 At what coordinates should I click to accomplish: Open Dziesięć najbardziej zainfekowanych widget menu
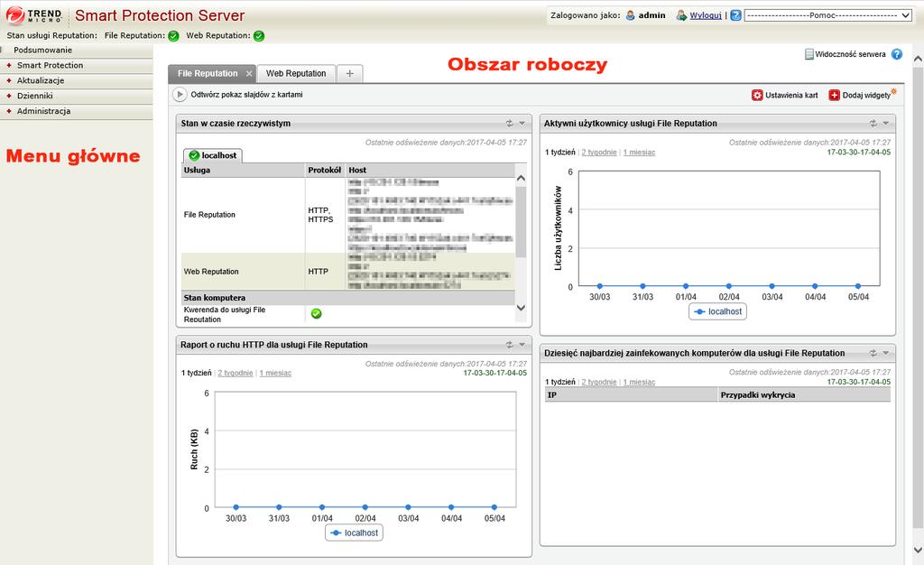[886, 353]
